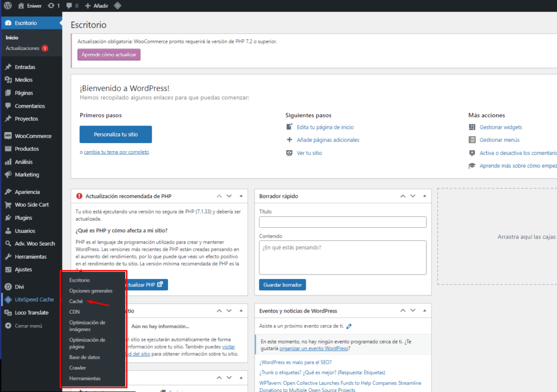Click the Marketing megaphone icon
Image resolution: width=557 pixels, height=392 pixels.
click(8, 175)
